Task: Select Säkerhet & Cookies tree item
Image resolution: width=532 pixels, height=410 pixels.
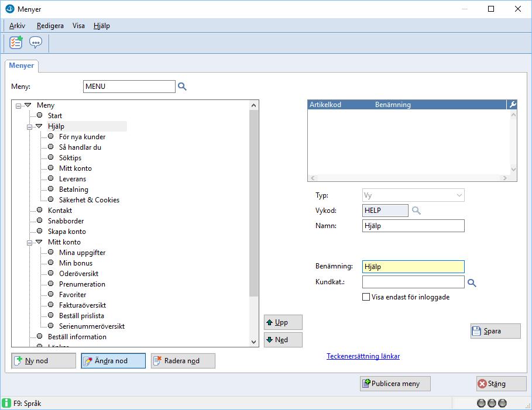Action: (x=89, y=200)
